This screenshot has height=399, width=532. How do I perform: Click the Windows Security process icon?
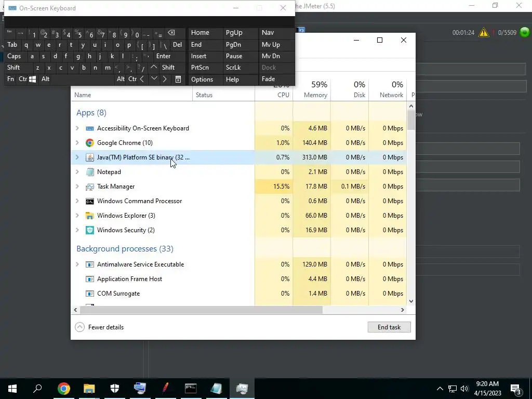coord(89,230)
